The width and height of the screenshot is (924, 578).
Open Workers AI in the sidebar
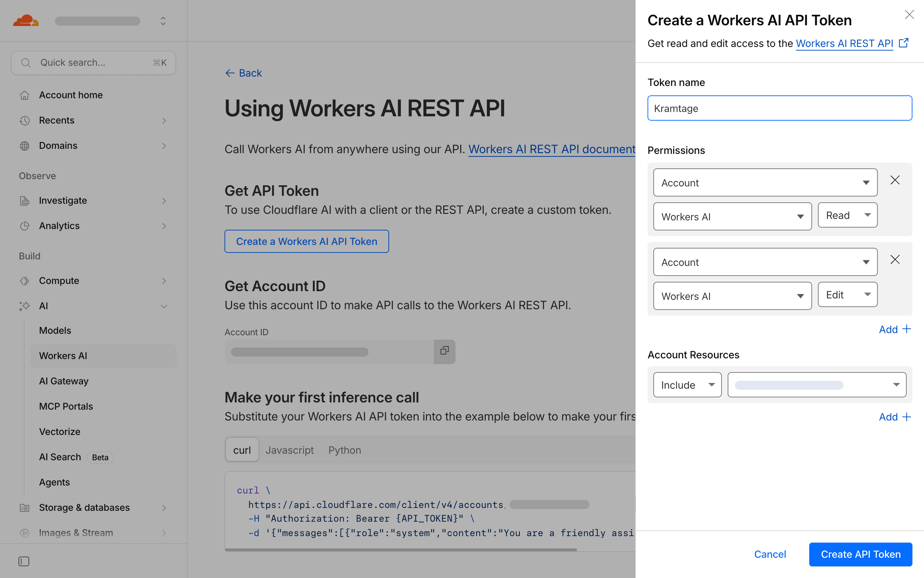click(x=103, y=356)
